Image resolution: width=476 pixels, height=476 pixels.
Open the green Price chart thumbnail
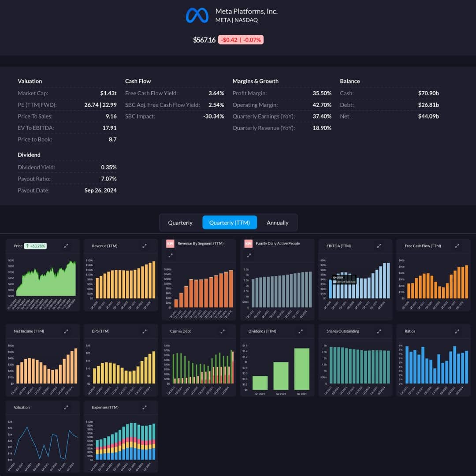[46, 279]
